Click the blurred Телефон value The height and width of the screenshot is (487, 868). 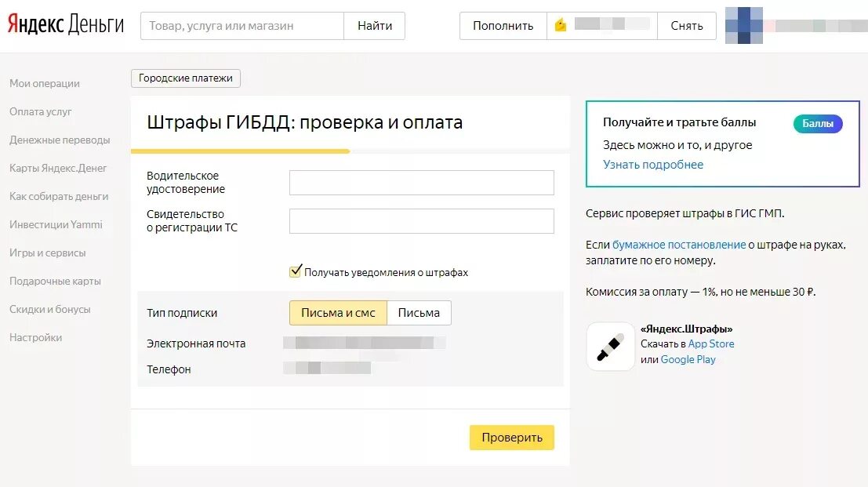pyautogui.click(x=327, y=368)
